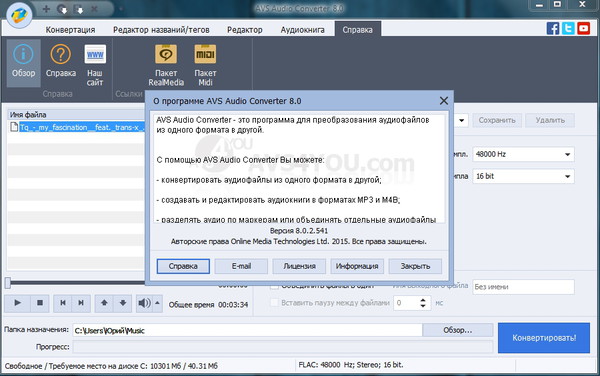The width and height of the screenshot is (600, 376).
Task: Switch to the Редактор названий/тегов tab
Action: tap(161, 30)
